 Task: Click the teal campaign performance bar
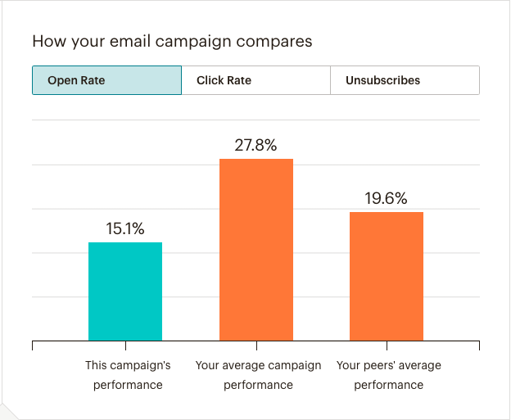point(125,291)
